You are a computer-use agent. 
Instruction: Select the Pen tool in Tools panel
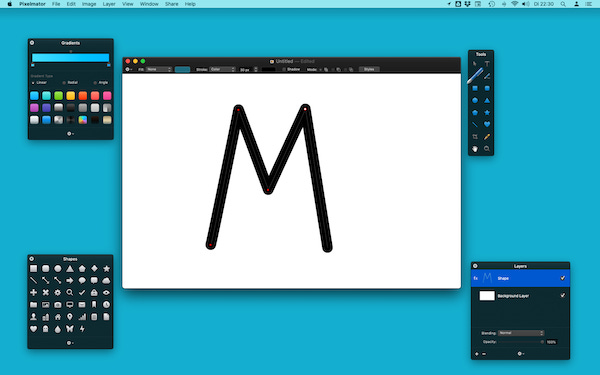475,76
